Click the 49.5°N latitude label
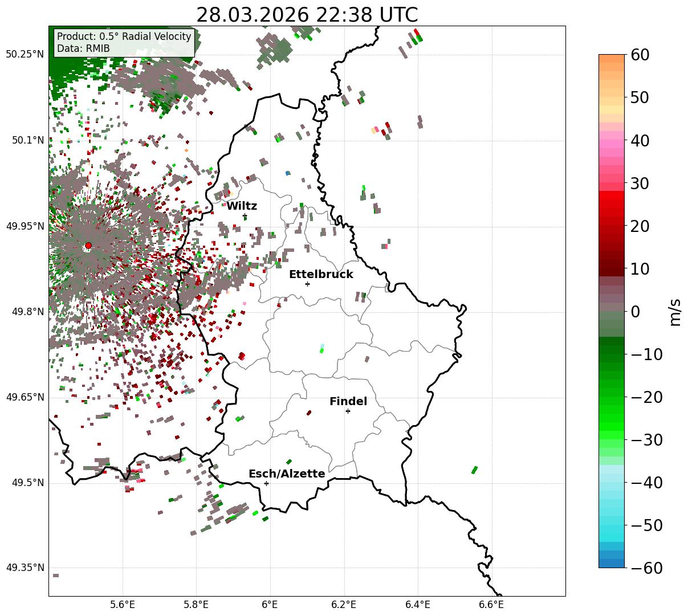Viewport: 688px width, 616px height. pos(27,483)
